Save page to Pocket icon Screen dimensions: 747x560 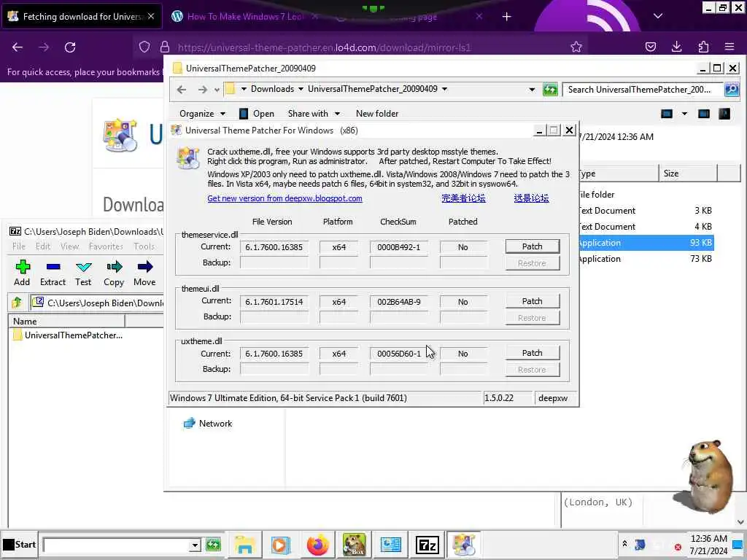click(650, 47)
